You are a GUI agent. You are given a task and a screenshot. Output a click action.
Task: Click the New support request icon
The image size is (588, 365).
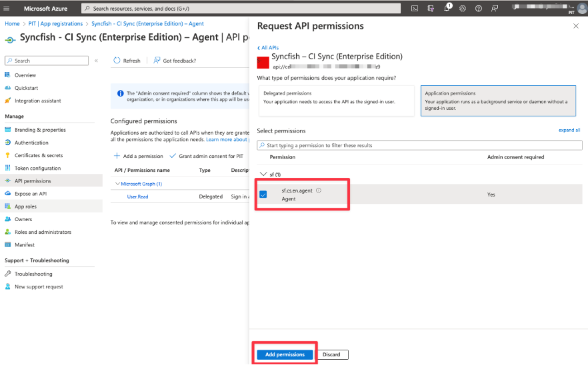click(x=7, y=286)
